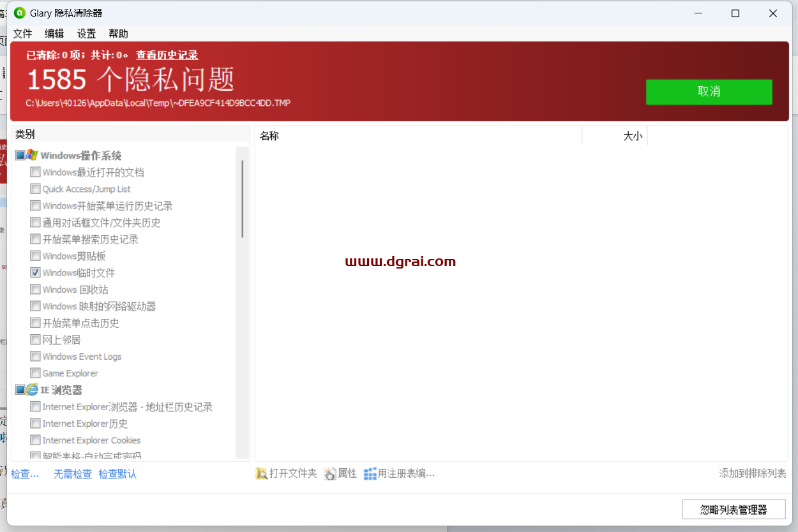Maximize the Glary window
Screen dimensions: 798x532
735,13
